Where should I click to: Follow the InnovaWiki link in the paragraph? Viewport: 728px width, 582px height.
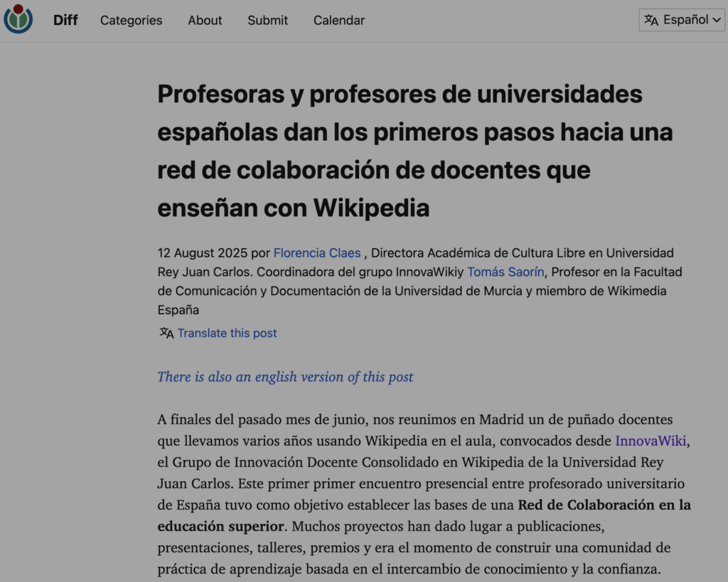pyautogui.click(x=651, y=441)
